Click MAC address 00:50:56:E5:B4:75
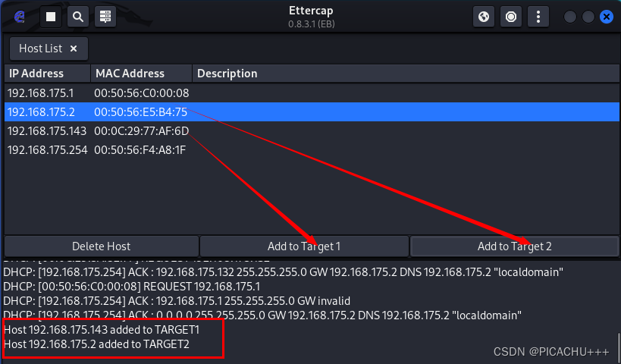621x364 pixels. pyautogui.click(x=140, y=112)
